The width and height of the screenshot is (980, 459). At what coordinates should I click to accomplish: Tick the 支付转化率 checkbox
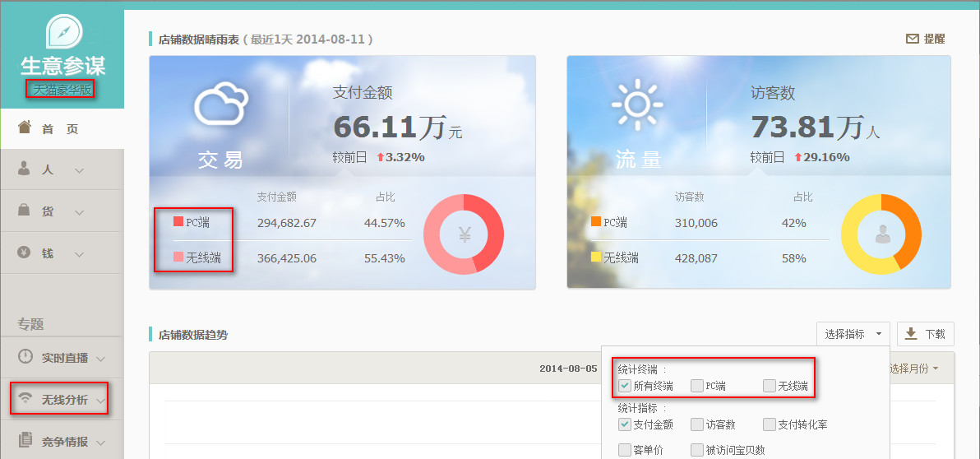pyautogui.click(x=770, y=424)
